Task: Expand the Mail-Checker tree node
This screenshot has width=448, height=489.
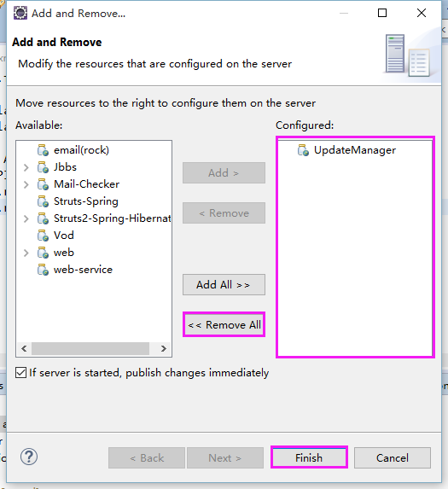Action: click(26, 184)
